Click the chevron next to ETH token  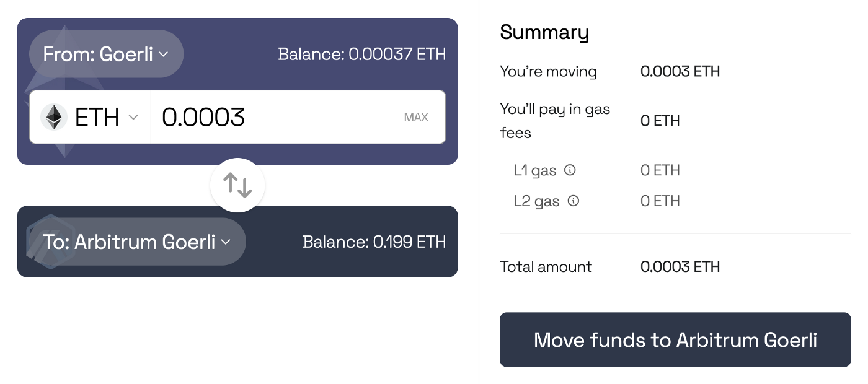coord(133,118)
